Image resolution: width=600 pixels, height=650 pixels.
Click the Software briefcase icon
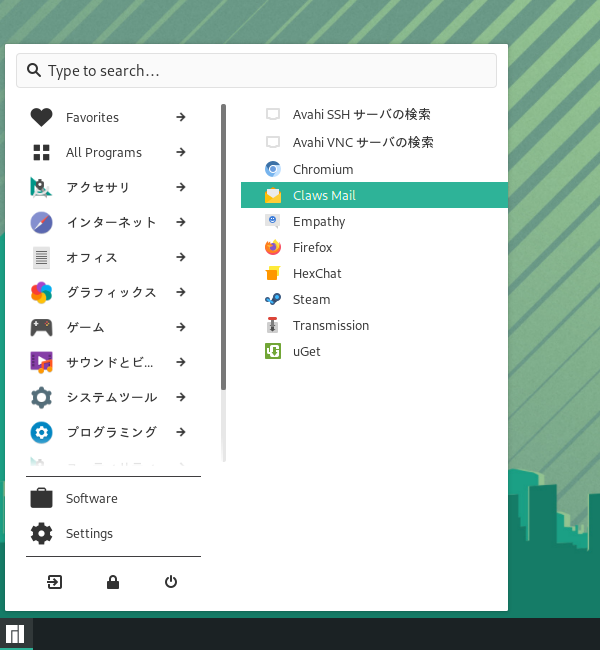(41, 498)
